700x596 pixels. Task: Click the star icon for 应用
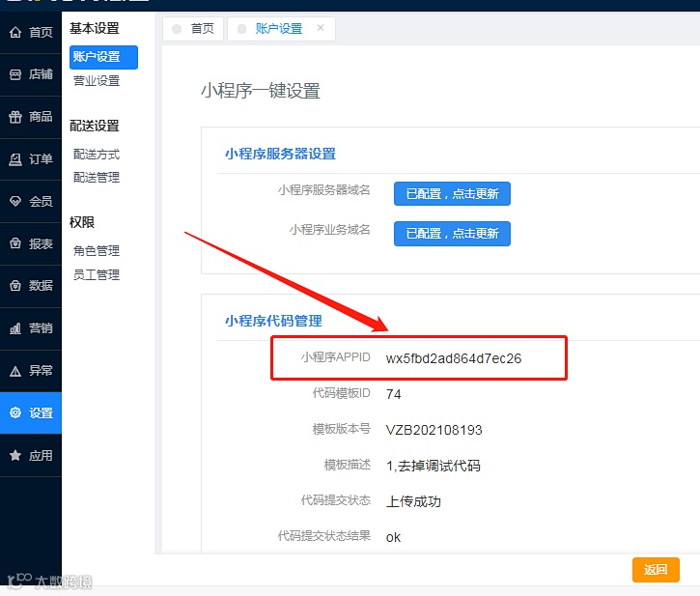point(15,455)
